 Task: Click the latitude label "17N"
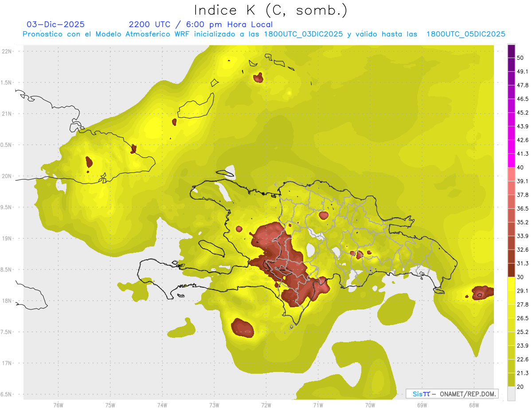7,363
